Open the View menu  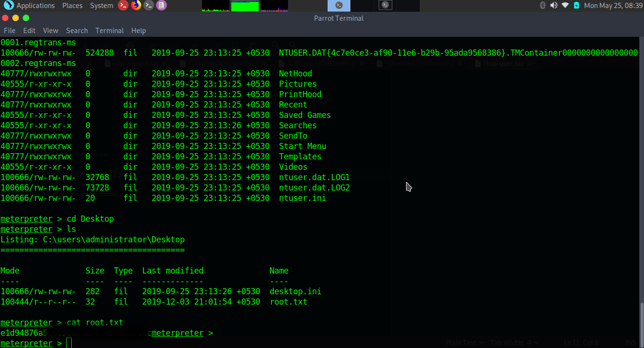tap(51, 31)
